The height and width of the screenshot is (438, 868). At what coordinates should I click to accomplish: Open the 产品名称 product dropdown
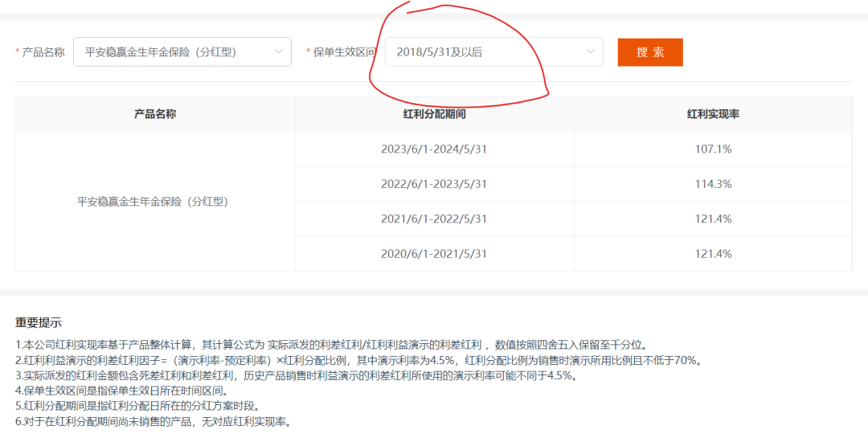182,52
